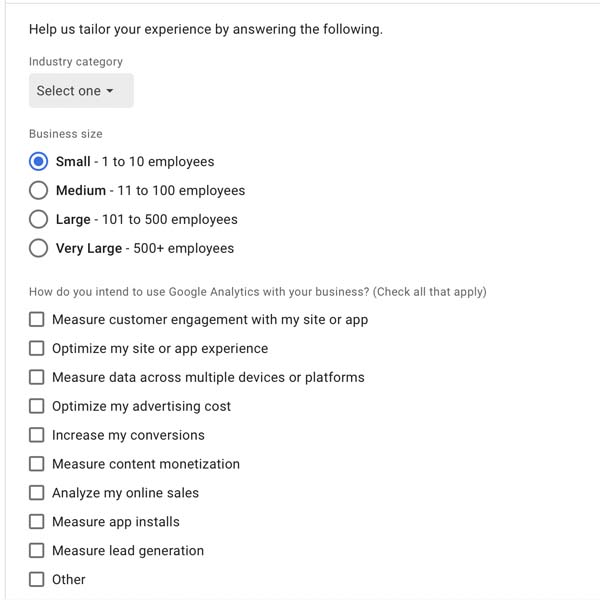The image size is (600, 600).
Task: Tick the Other checkbox
Action: [36, 579]
